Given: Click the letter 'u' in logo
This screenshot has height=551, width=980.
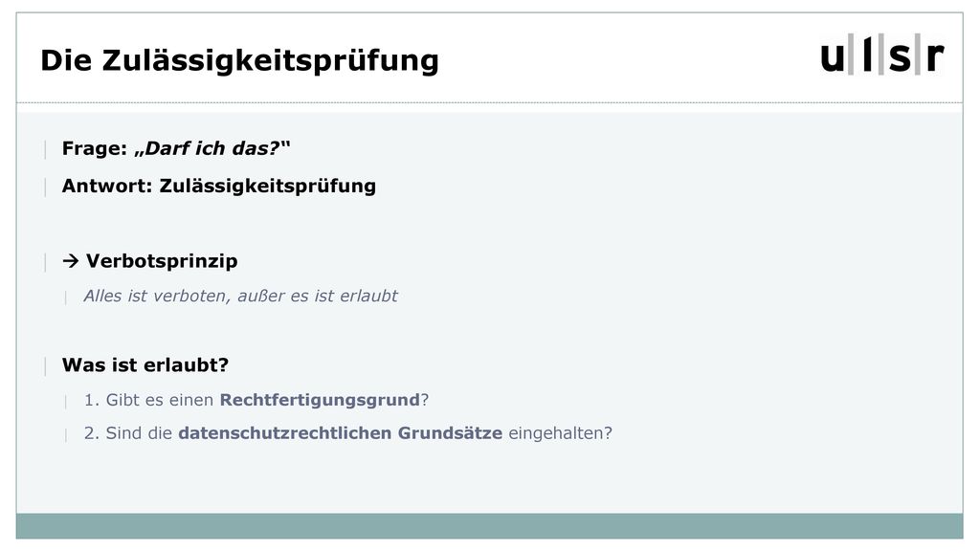Looking at the screenshot, I should click(x=834, y=57).
